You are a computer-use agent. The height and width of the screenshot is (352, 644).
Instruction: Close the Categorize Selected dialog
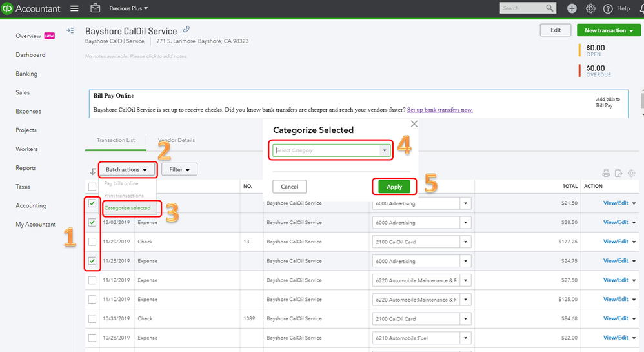pyautogui.click(x=414, y=124)
